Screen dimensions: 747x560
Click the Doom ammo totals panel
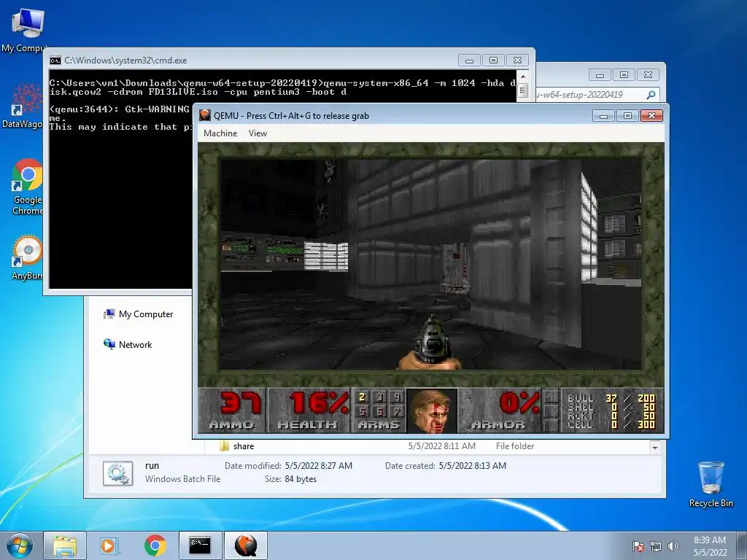[x=612, y=411]
